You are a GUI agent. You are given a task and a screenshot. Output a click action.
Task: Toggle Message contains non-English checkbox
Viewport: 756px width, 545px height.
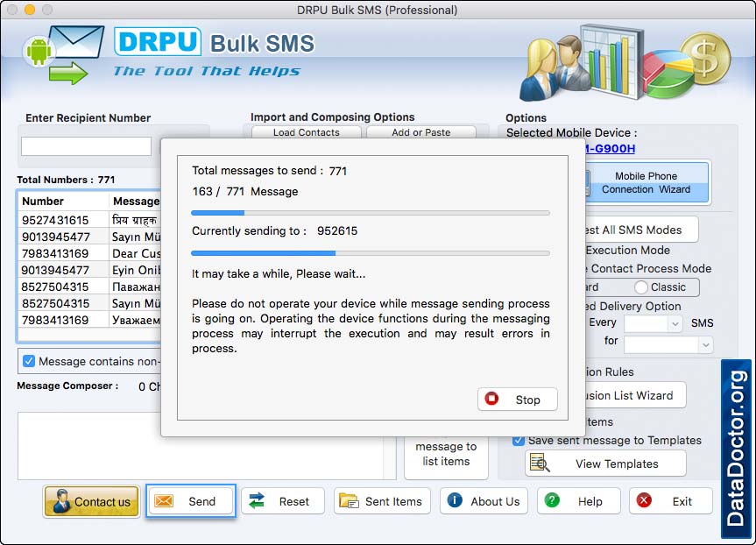point(29,361)
